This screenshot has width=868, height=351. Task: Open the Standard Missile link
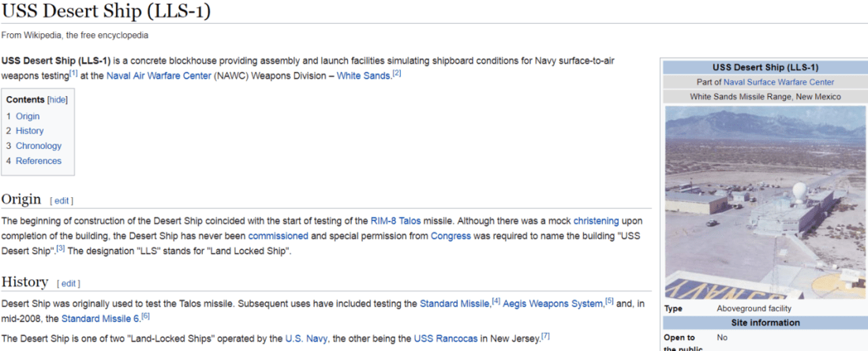coord(455,304)
